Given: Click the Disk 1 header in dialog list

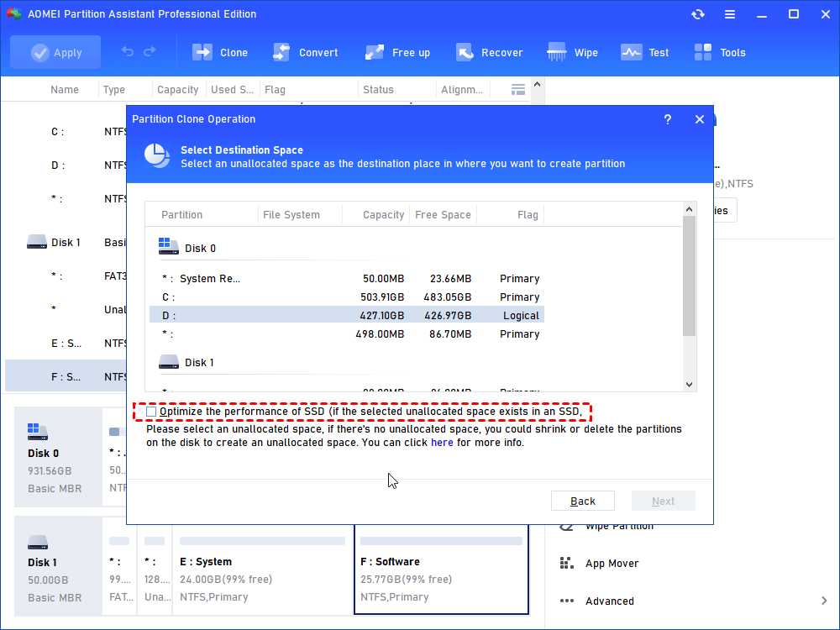Looking at the screenshot, I should [x=187, y=362].
